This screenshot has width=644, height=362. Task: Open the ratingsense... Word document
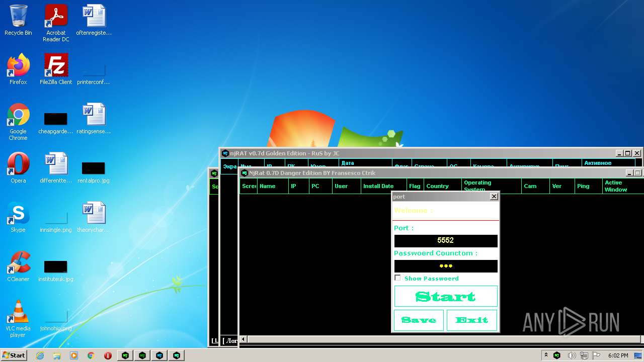pyautogui.click(x=94, y=119)
